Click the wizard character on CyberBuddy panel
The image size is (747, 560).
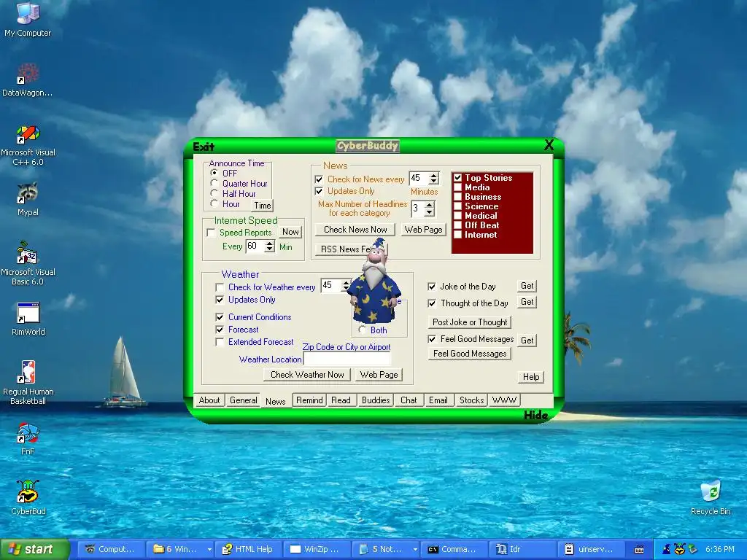(x=374, y=281)
